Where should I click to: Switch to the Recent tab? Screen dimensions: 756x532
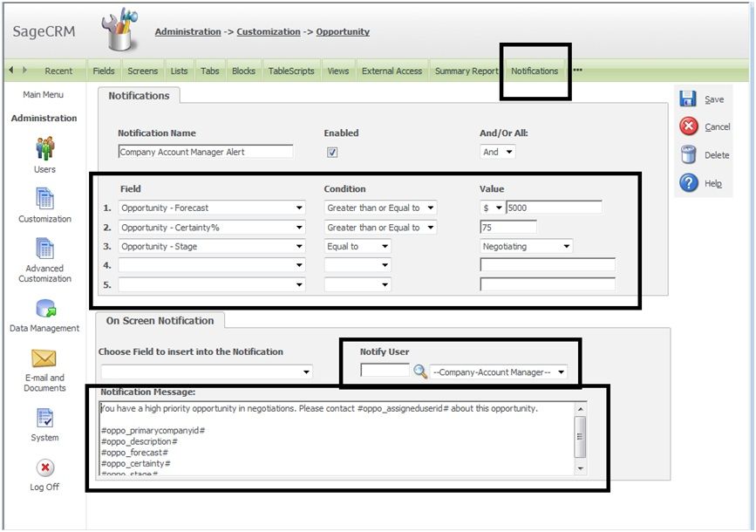coord(58,71)
